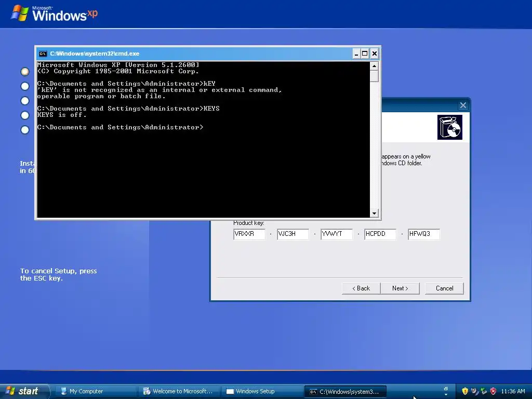The height and width of the screenshot is (399, 532).
Task: Click the product key field containing YVWYT
Action: click(337, 234)
